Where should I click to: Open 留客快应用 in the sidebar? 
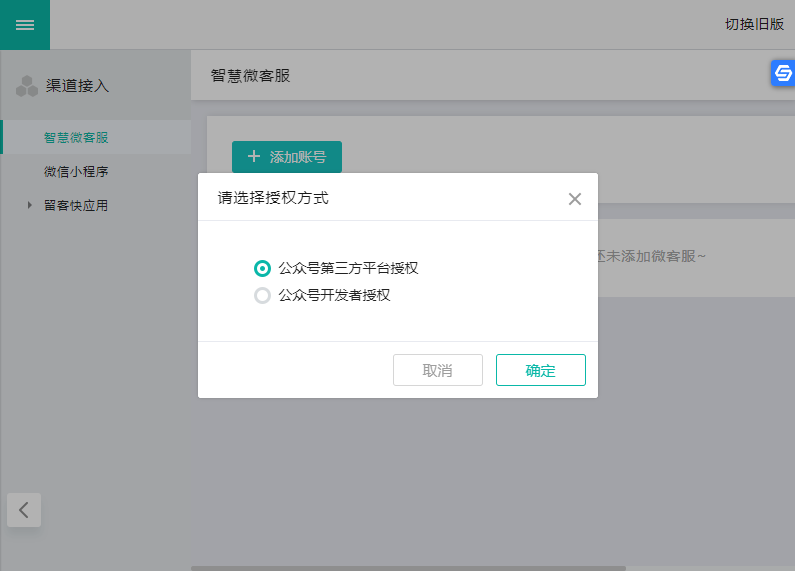tap(76, 206)
